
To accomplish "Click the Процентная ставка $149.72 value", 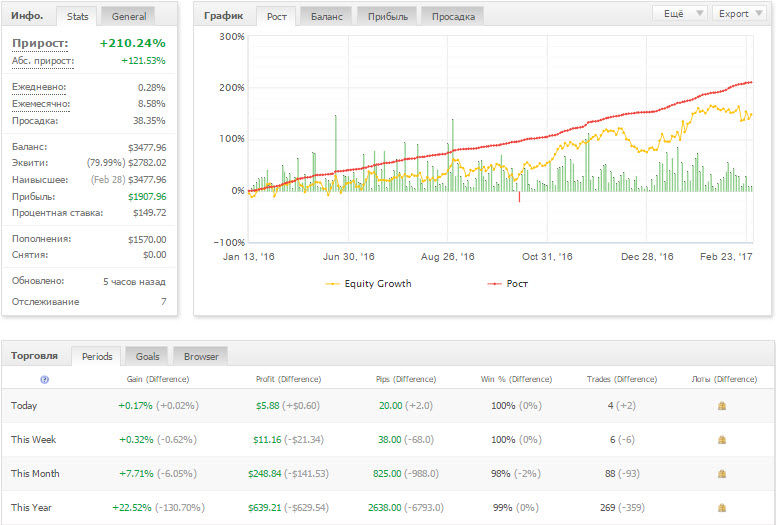I will pos(149,213).
